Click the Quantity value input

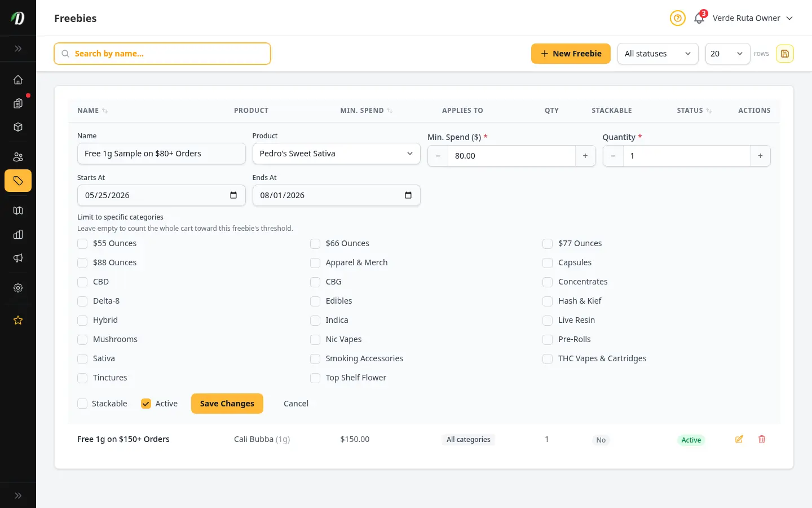click(x=686, y=156)
